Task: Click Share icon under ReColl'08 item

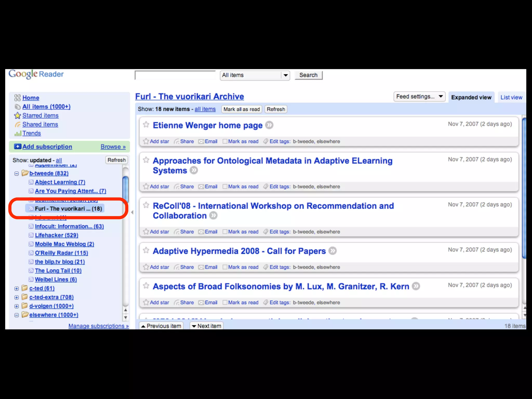Action: point(176,232)
